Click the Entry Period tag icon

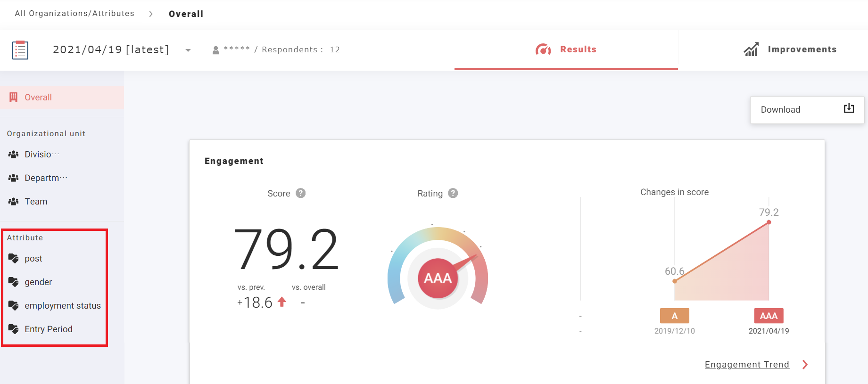coord(13,329)
